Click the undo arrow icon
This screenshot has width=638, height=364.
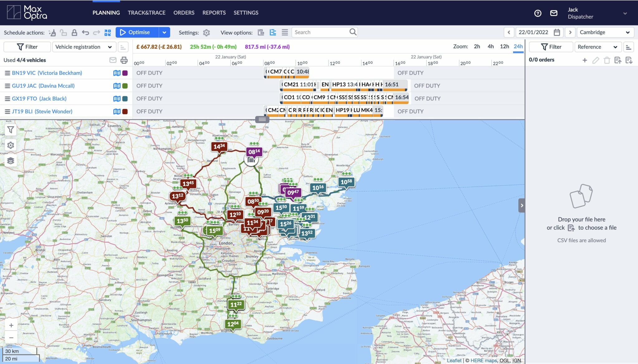pos(85,33)
